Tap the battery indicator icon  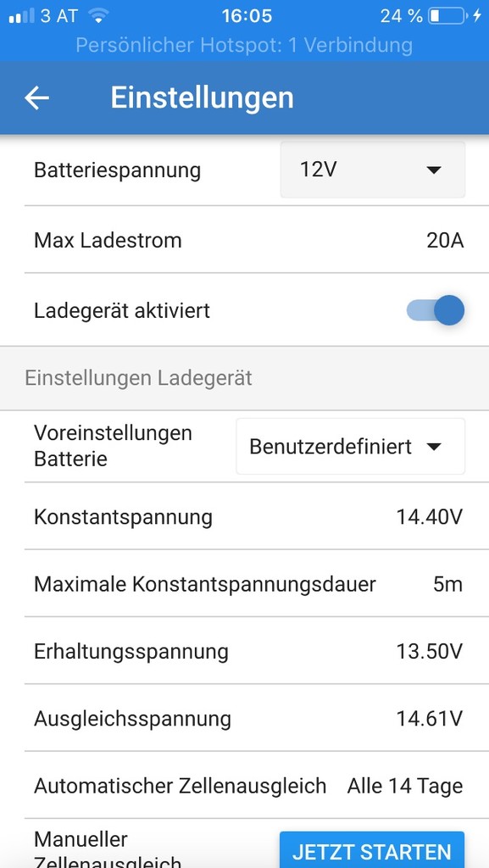pos(447,16)
